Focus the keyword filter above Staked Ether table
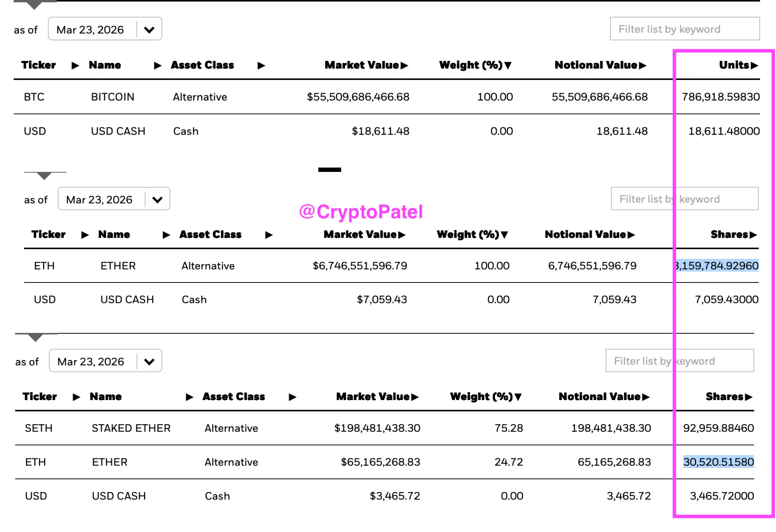776x532 pixels. pyautogui.click(x=679, y=361)
